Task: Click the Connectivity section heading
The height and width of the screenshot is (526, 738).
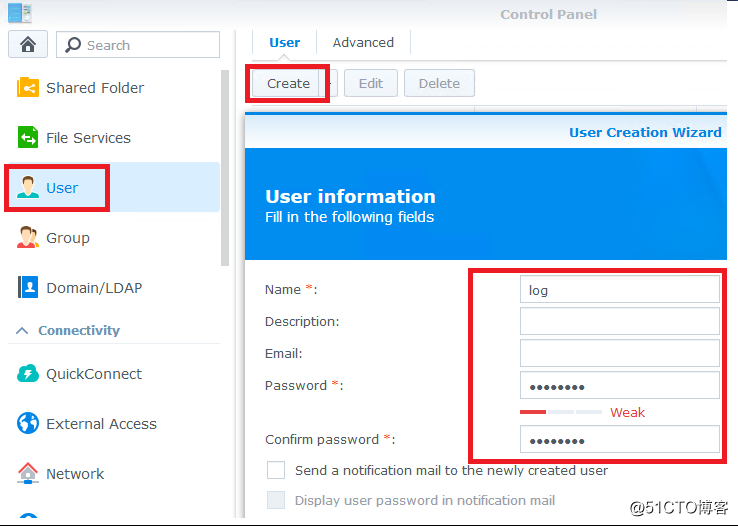Action: (79, 330)
